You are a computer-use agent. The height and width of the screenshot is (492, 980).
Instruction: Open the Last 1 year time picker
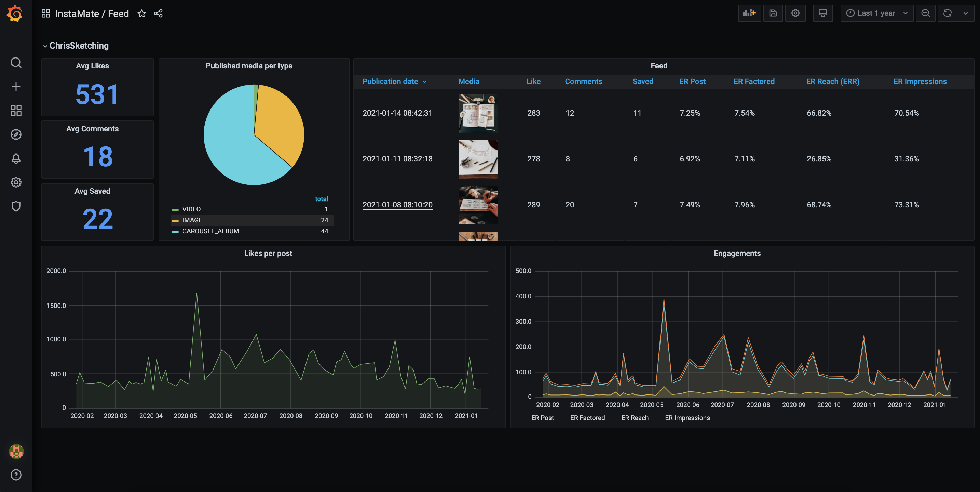pos(876,13)
